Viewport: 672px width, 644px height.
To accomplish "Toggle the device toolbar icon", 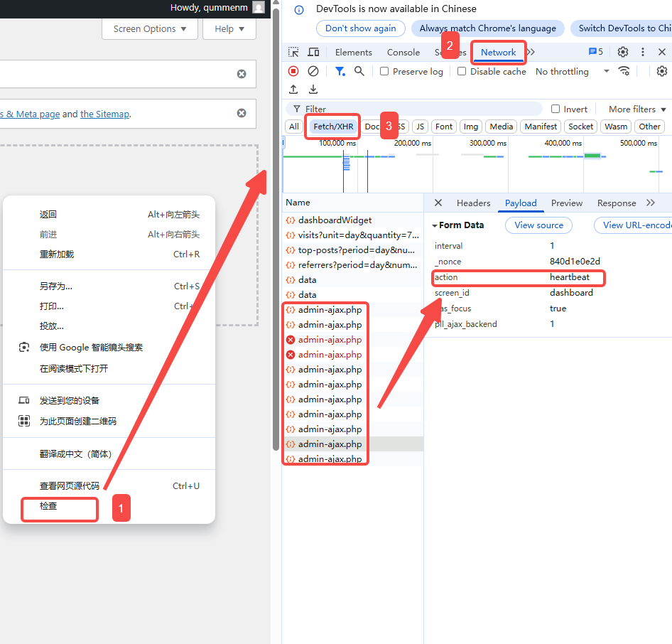I will coord(313,53).
